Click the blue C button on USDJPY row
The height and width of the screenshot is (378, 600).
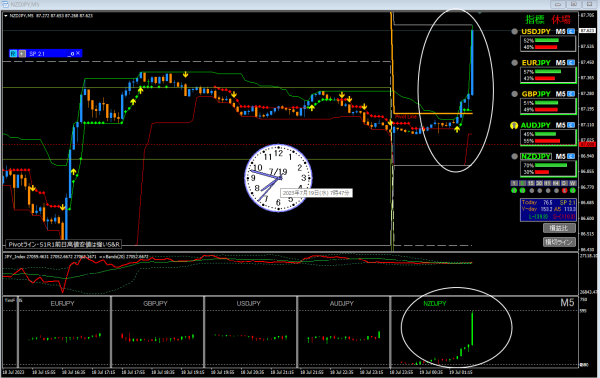tap(571, 31)
